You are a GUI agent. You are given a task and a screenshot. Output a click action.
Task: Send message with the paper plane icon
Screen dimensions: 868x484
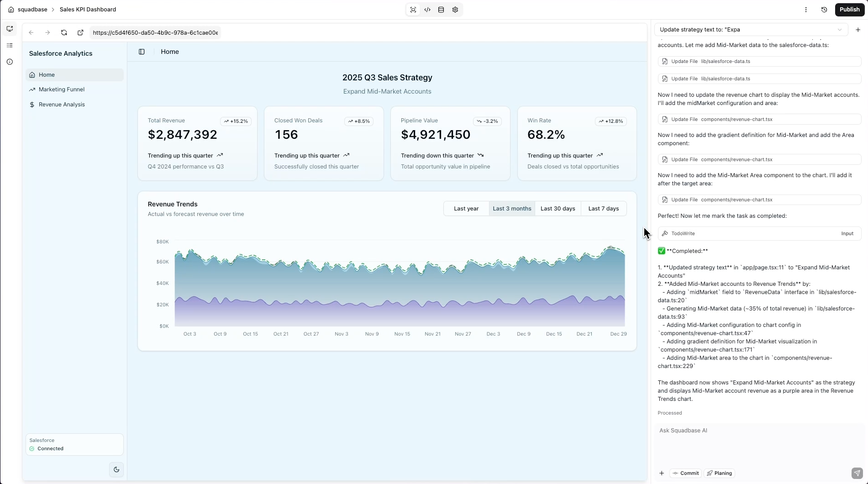[857, 473]
